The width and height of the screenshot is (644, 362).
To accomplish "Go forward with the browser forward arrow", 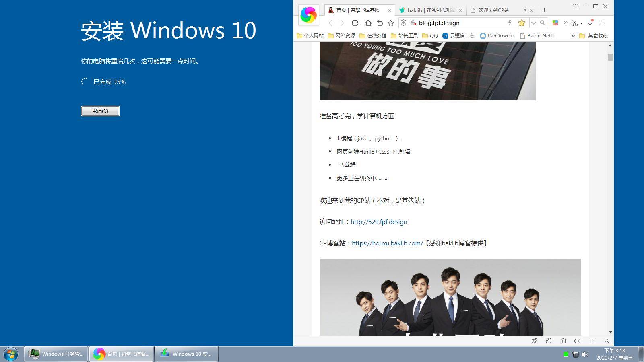I will click(x=342, y=23).
